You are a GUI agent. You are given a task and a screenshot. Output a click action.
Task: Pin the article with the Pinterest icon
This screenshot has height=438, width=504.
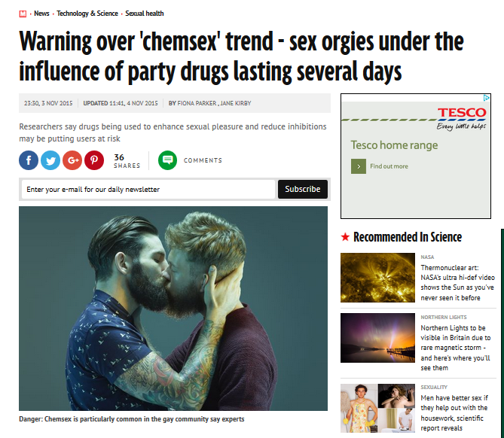point(94,160)
